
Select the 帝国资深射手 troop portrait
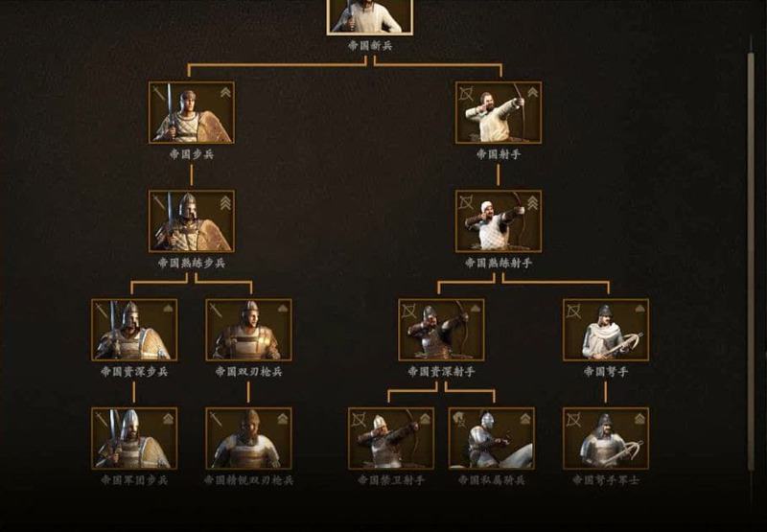point(441,330)
